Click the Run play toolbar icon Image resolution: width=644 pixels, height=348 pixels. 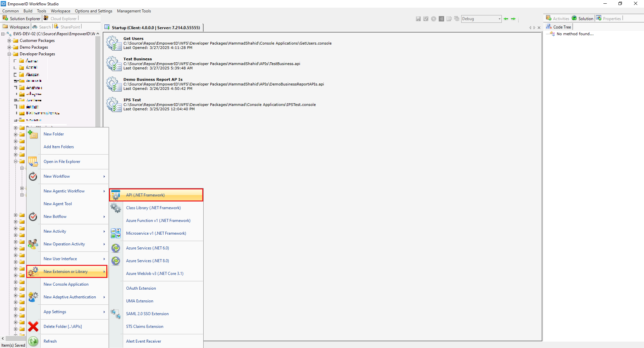pyautogui.click(x=434, y=19)
